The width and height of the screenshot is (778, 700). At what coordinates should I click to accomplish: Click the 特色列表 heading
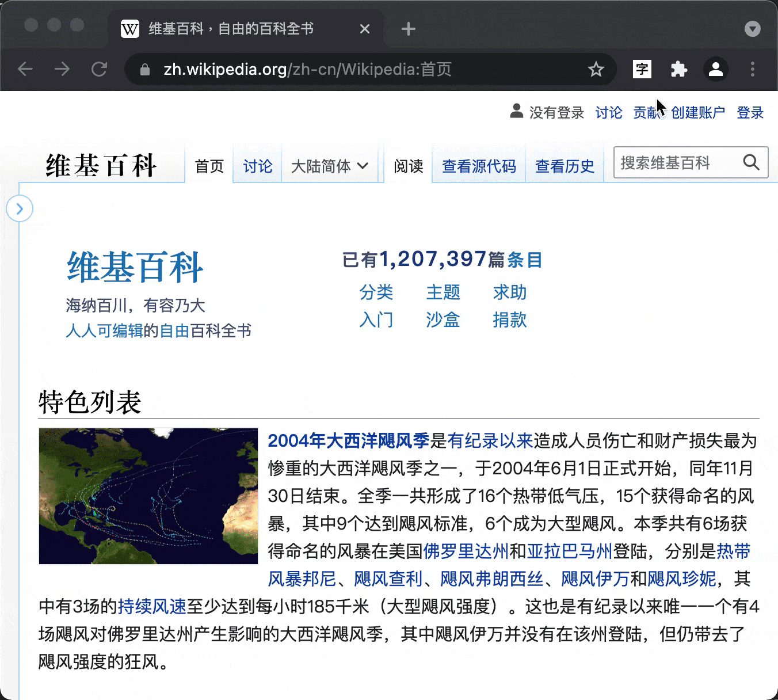pyautogui.click(x=90, y=402)
